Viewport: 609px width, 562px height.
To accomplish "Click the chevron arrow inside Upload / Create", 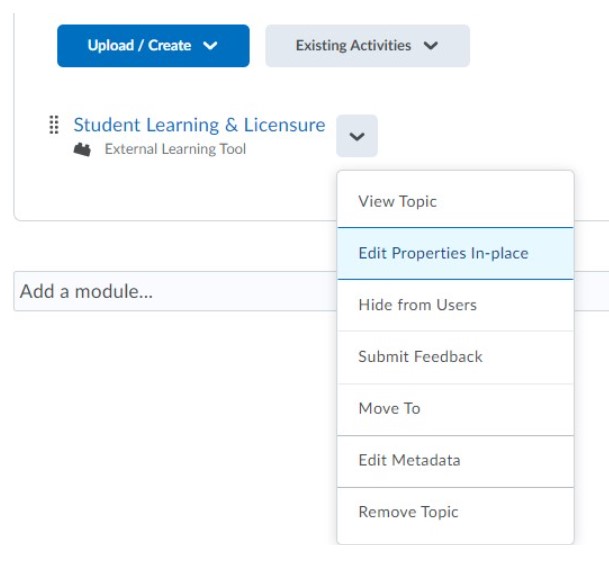I will [x=210, y=46].
